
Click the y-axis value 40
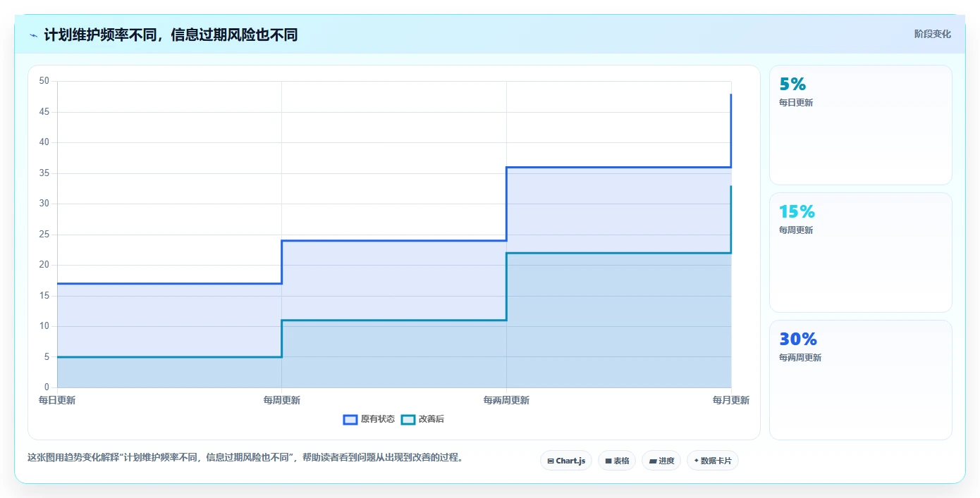click(x=44, y=142)
